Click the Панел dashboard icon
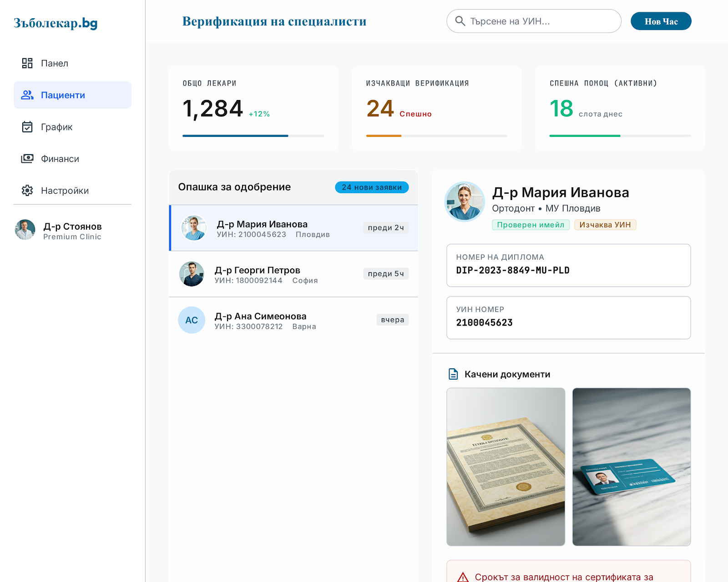This screenshot has height=582, width=728. 27,63
